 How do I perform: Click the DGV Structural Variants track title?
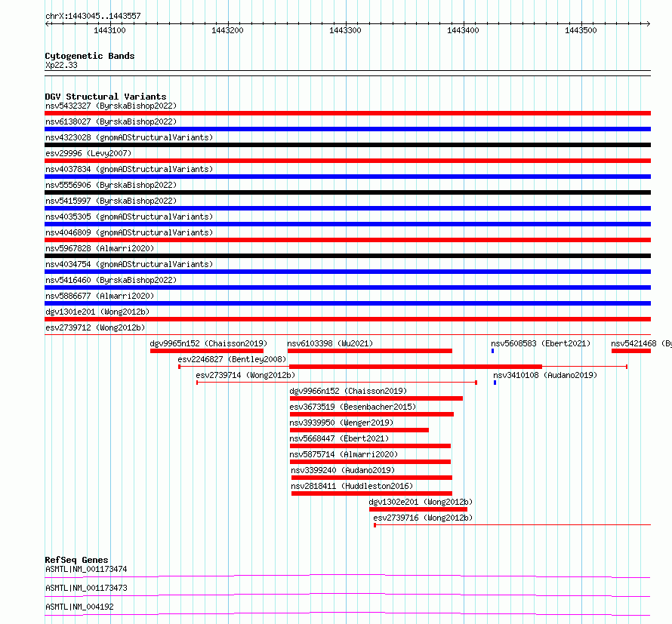pos(106,97)
